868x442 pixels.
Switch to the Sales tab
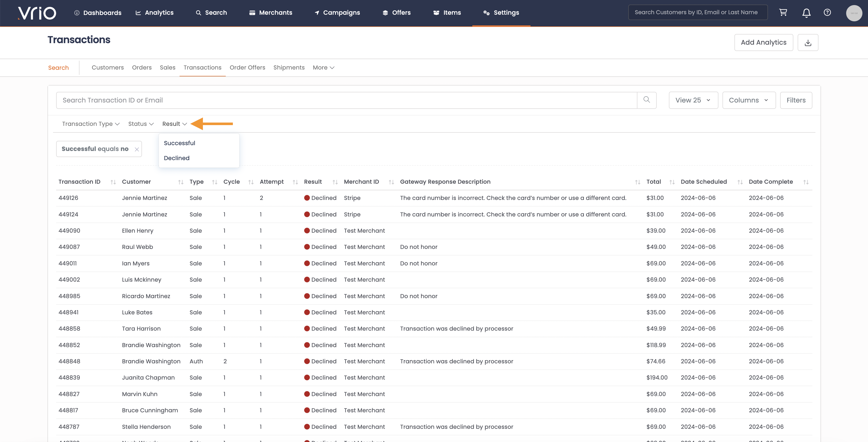pos(167,68)
